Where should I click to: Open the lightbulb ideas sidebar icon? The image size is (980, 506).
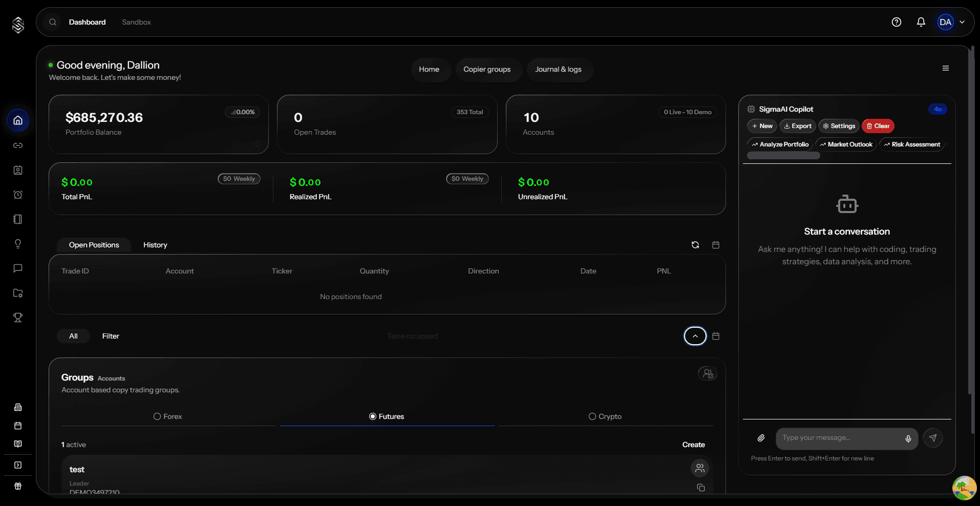point(18,244)
